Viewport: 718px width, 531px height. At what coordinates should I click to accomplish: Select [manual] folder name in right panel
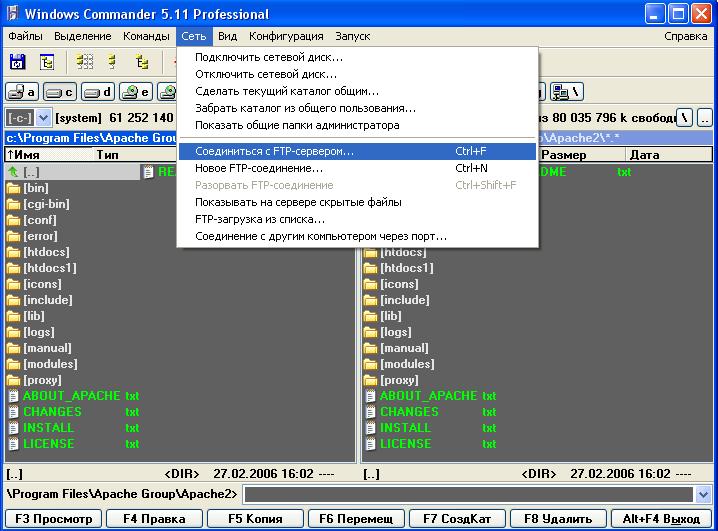click(404, 348)
